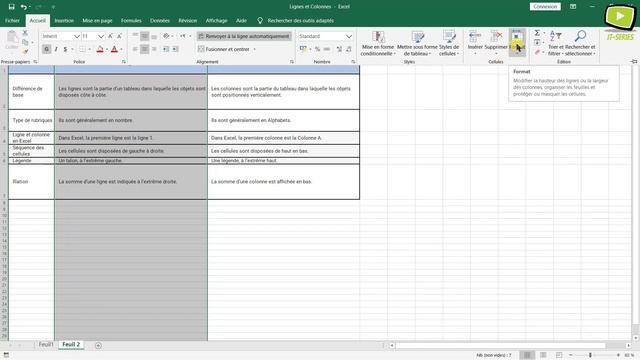Apply red font color
Image resolution: width=640 pixels, height=360 pixels.
pyautogui.click(x=114, y=49)
